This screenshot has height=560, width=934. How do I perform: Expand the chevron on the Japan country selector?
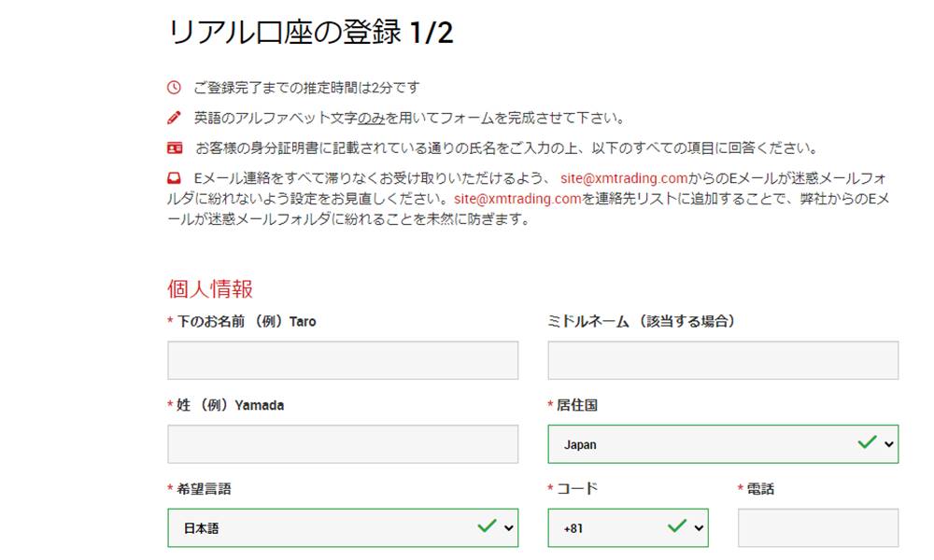[890, 444]
